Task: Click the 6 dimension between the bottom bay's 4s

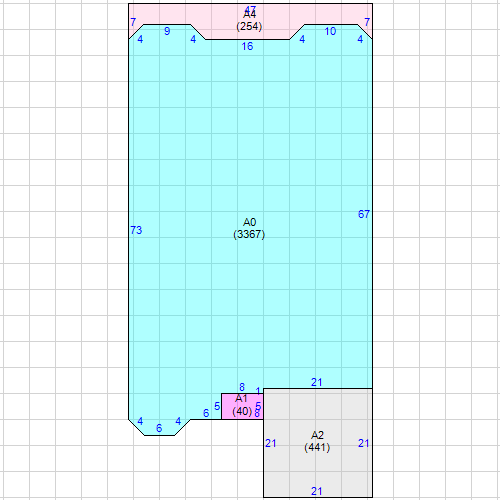Action: point(159,428)
